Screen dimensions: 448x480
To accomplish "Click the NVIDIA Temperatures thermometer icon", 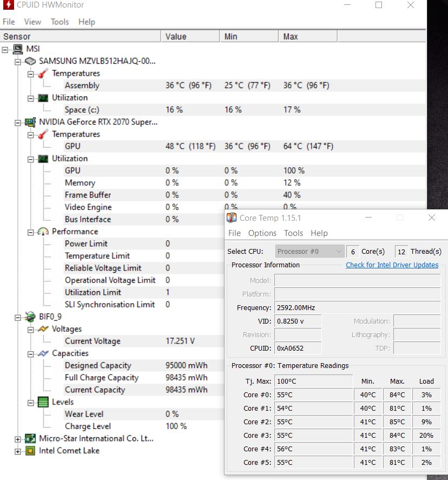I will [43, 134].
